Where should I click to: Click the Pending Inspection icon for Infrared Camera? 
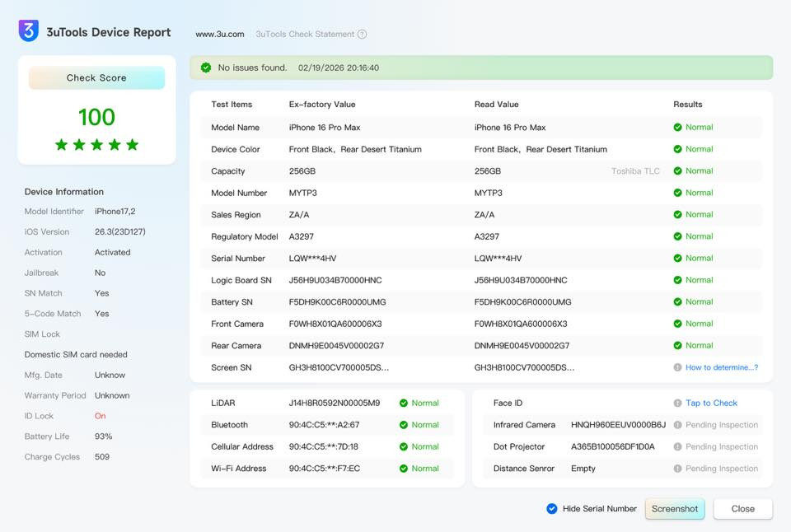coord(677,425)
